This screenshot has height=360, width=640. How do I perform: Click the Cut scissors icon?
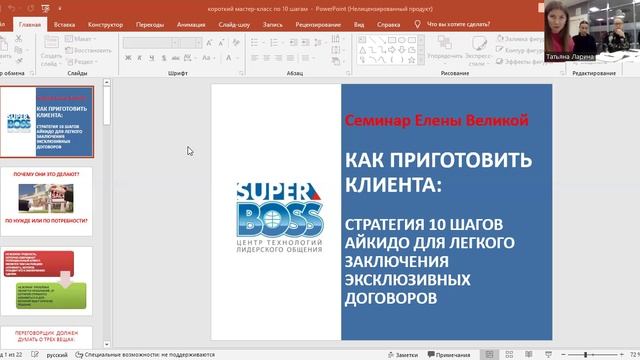[x=18, y=39]
